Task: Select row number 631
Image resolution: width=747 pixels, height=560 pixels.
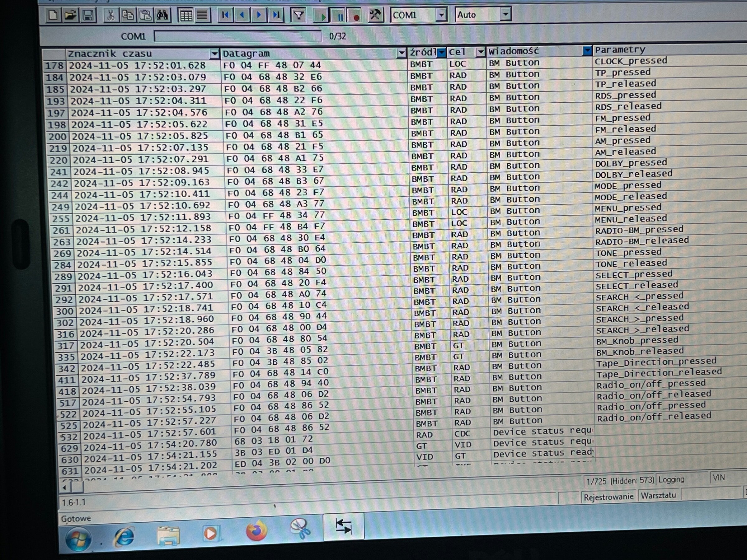Action: 70,471
